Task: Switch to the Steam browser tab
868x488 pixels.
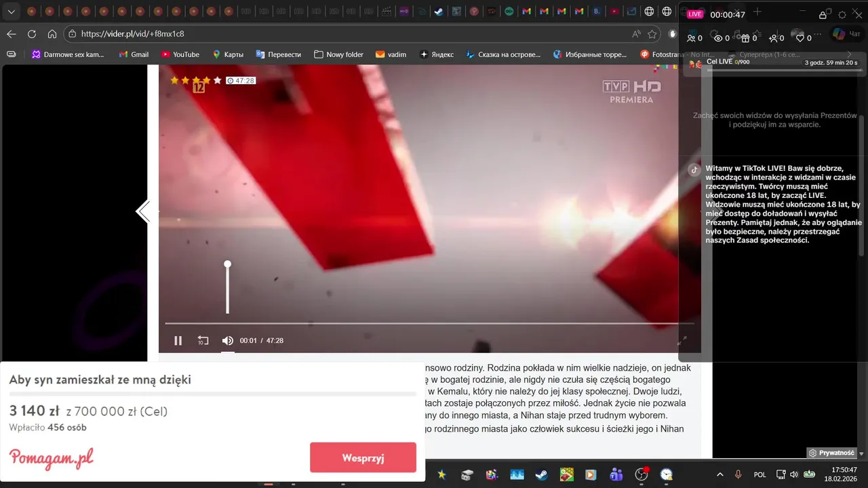Action: (x=439, y=12)
